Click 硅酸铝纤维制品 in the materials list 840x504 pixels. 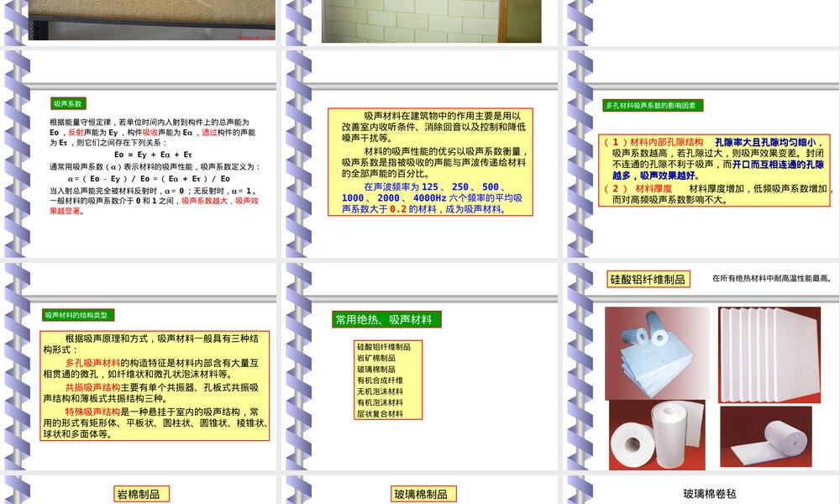[x=384, y=347]
